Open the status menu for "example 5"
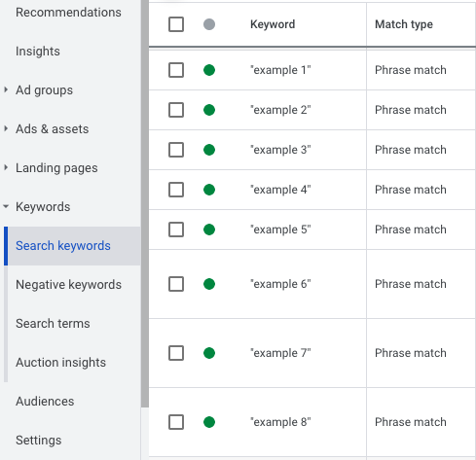The width and height of the screenshot is (476, 460). click(209, 230)
